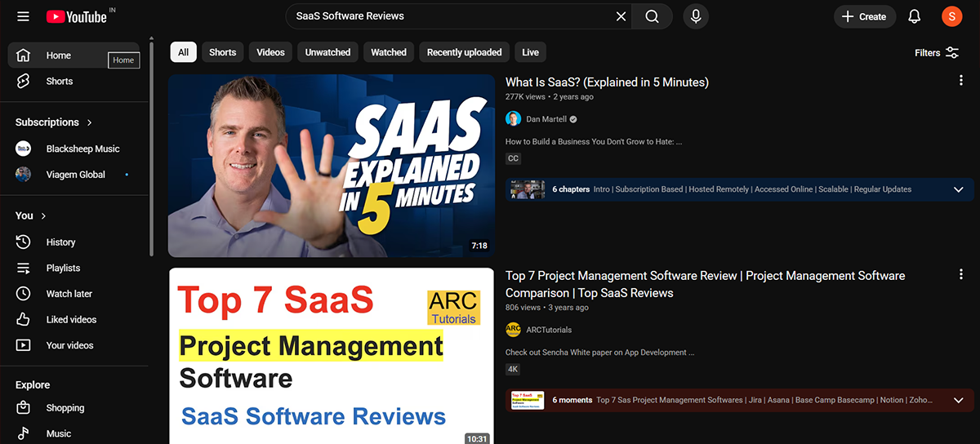Open the hamburger guide menu
The height and width of the screenshot is (444, 980).
(23, 16)
